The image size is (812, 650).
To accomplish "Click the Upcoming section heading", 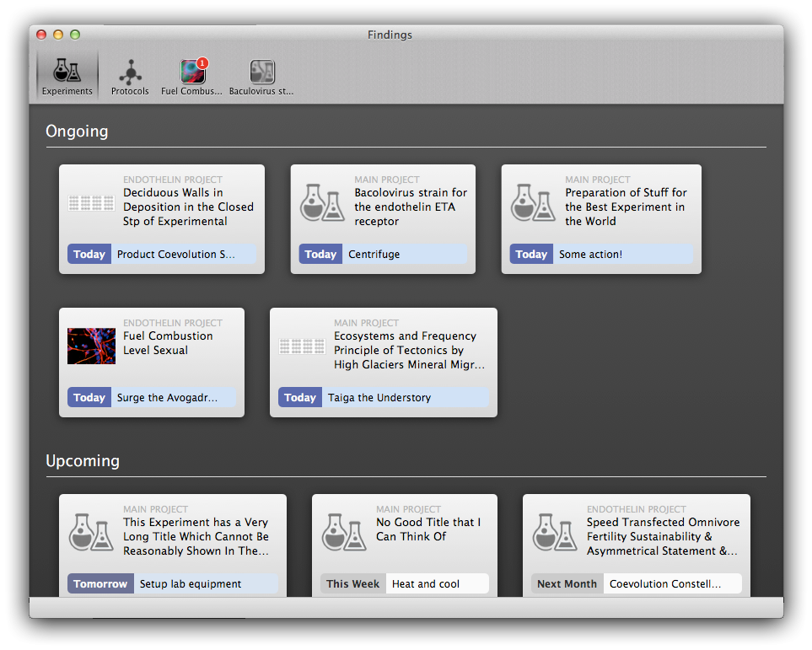I will point(83,461).
